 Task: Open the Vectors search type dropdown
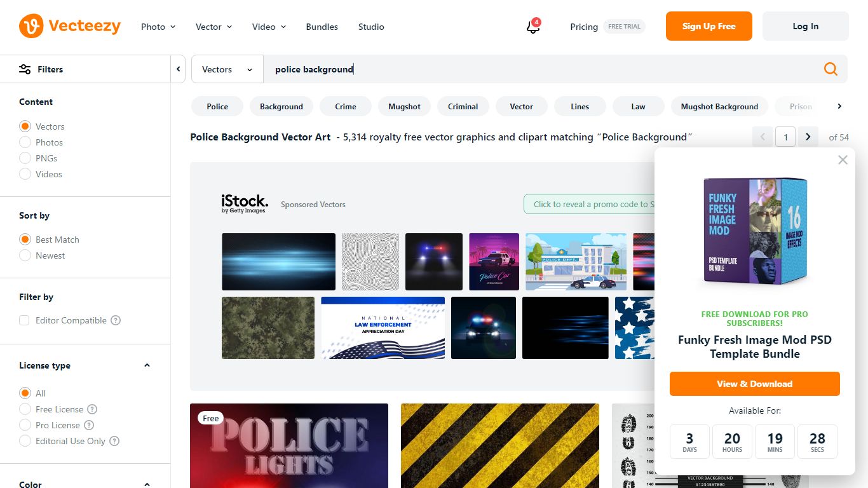tap(227, 69)
